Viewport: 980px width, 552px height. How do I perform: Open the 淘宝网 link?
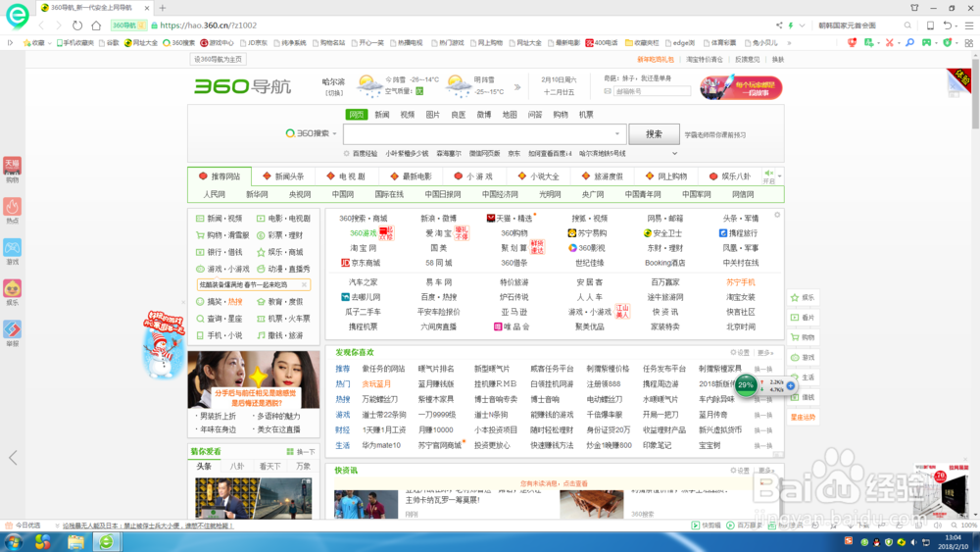coord(364,248)
